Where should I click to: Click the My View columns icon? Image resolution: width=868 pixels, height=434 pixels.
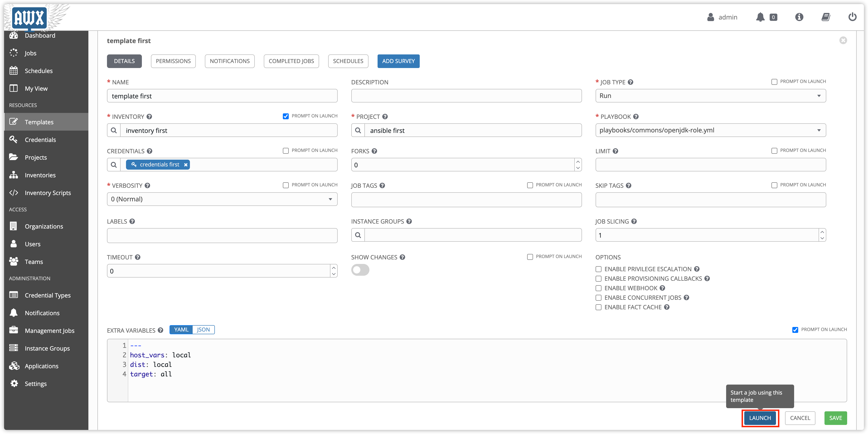point(13,88)
